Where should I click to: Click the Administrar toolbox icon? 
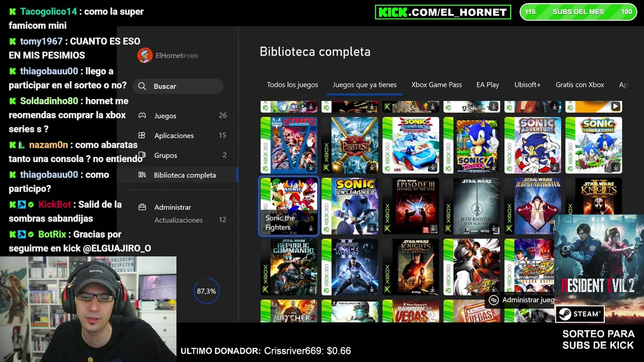[142, 207]
